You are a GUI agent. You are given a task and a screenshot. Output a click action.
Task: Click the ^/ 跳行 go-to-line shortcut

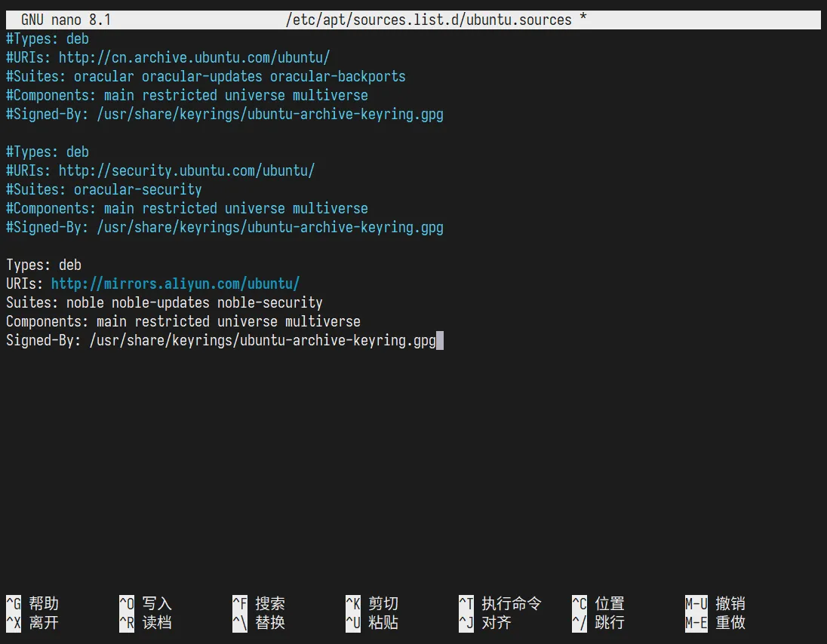click(x=598, y=622)
